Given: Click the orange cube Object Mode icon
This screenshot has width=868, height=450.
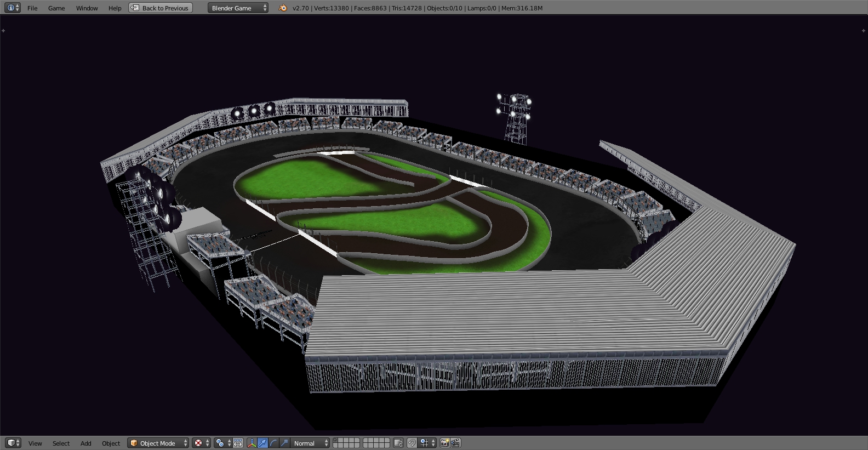Looking at the screenshot, I should pyautogui.click(x=134, y=443).
